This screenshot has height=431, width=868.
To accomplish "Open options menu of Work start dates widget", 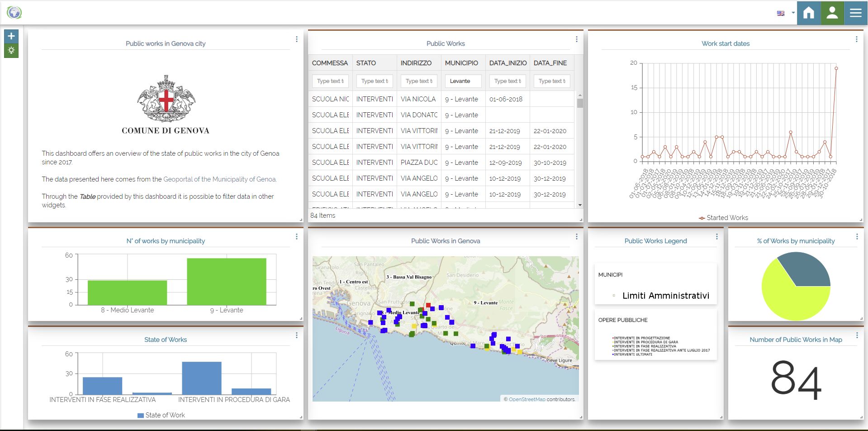I will pos(857,39).
